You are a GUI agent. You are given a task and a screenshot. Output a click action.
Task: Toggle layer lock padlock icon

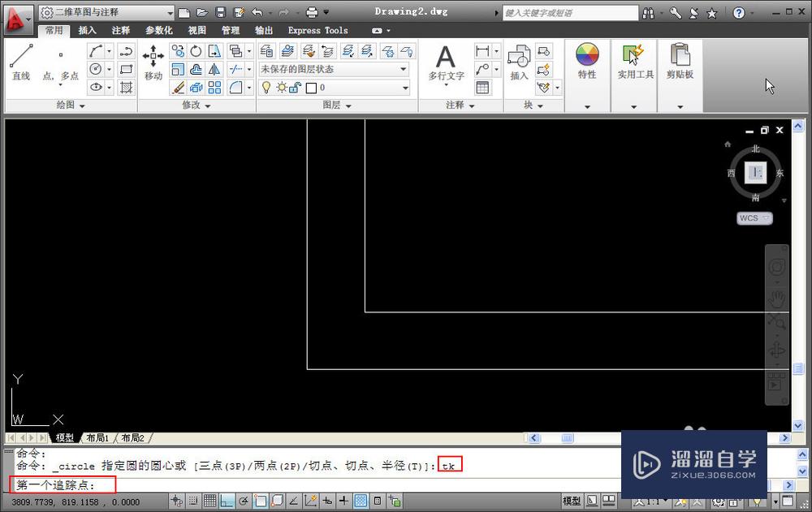click(x=296, y=88)
